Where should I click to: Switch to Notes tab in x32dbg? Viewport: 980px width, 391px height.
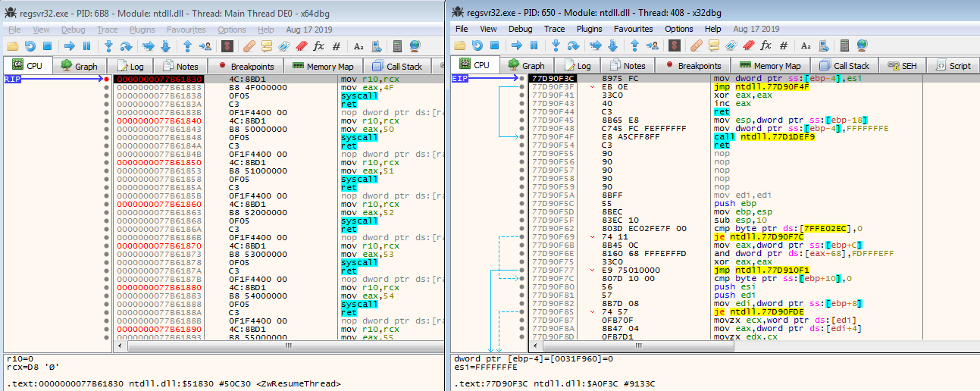click(x=627, y=66)
